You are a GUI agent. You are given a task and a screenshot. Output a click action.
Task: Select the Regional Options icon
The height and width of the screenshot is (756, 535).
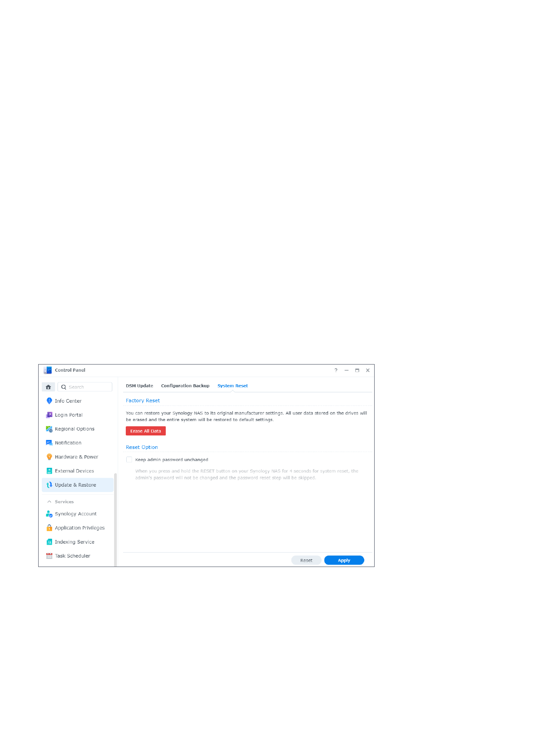(49, 429)
